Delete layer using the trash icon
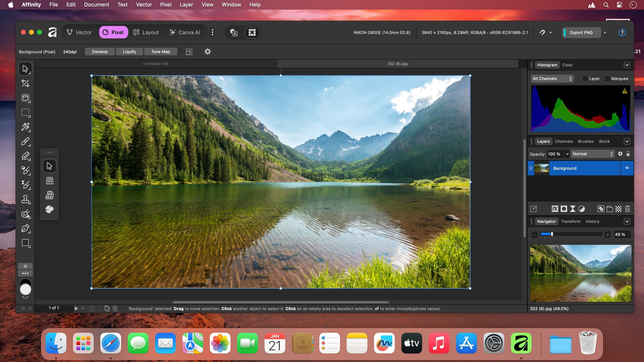 627,209
